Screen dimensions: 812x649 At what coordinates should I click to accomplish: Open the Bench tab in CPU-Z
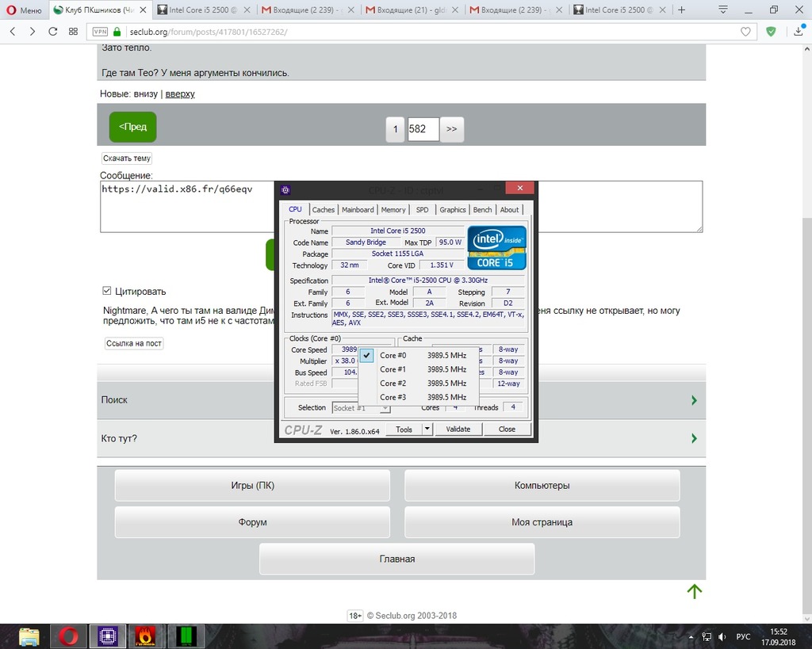coord(482,210)
